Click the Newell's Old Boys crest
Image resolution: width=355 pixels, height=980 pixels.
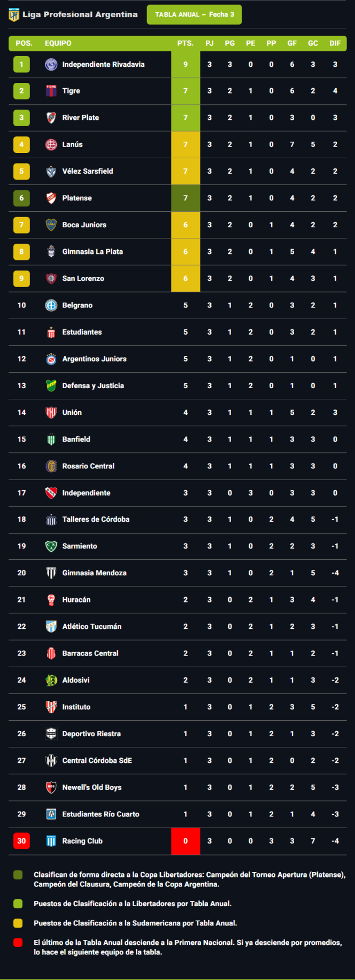point(51,788)
